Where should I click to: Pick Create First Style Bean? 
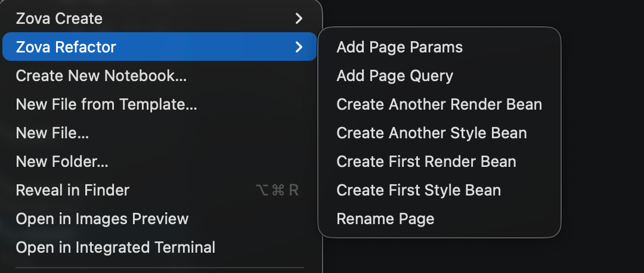(419, 190)
